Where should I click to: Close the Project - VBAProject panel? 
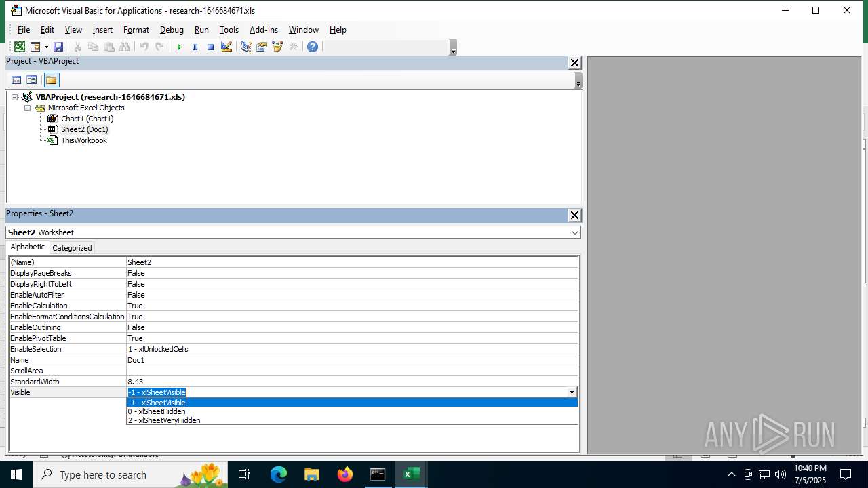pos(574,63)
